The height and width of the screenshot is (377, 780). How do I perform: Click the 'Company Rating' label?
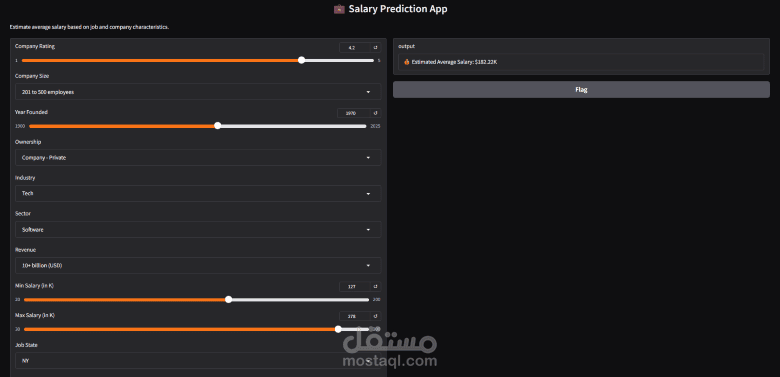(x=35, y=46)
